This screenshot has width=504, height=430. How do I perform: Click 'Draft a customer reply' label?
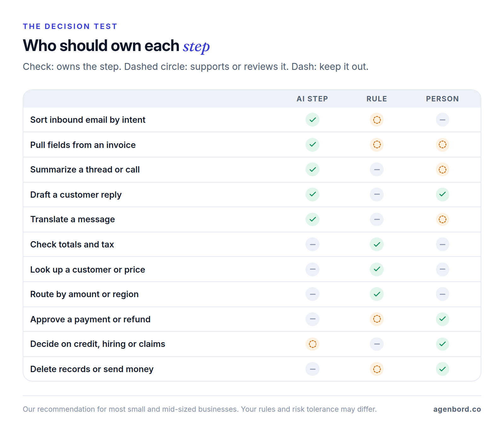pyautogui.click(x=76, y=195)
